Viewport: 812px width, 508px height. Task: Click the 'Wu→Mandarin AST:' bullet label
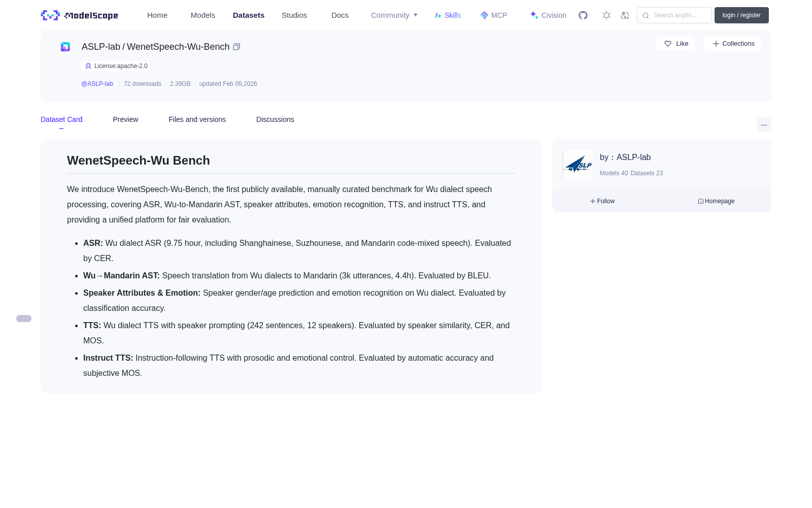coord(121,276)
